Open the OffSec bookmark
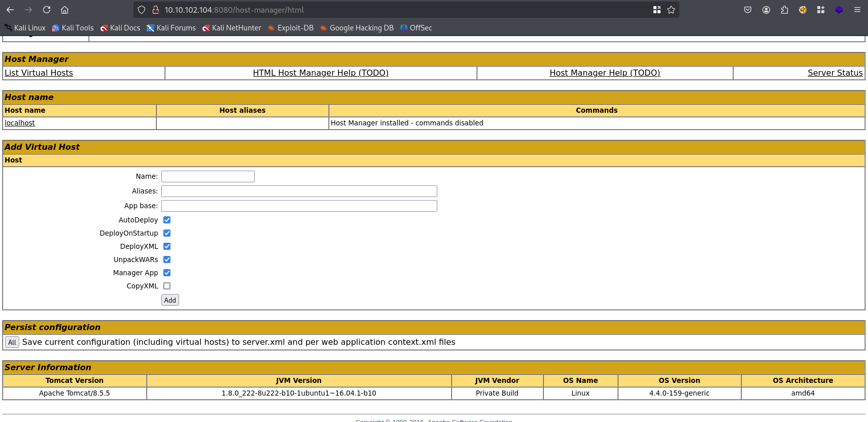 (416, 28)
